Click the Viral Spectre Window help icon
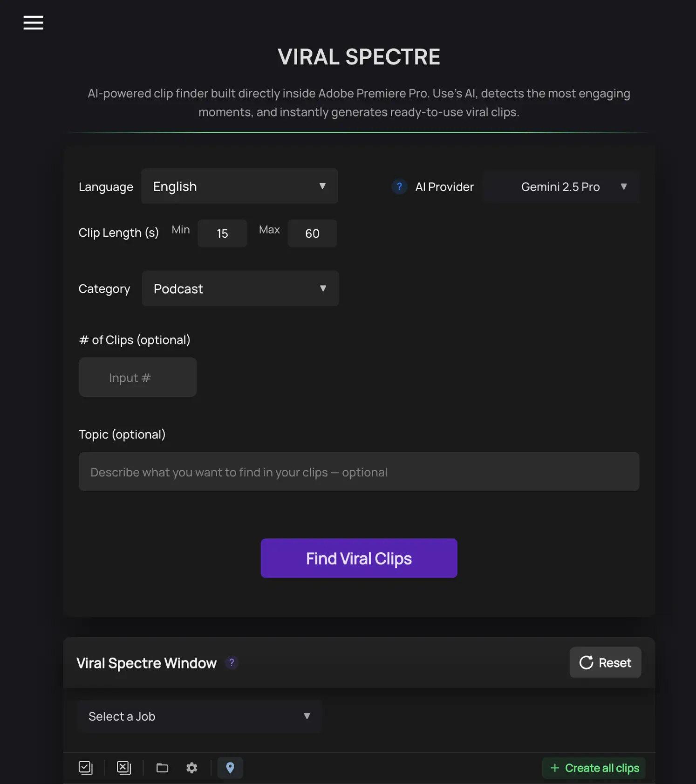Screen dimensions: 696x784 (x=232, y=662)
